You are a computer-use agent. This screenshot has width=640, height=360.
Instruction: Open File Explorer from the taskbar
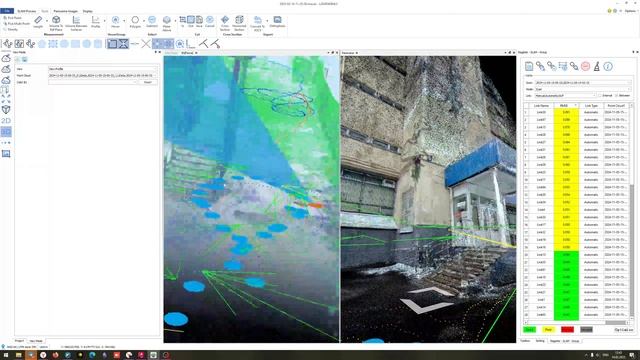18,355
